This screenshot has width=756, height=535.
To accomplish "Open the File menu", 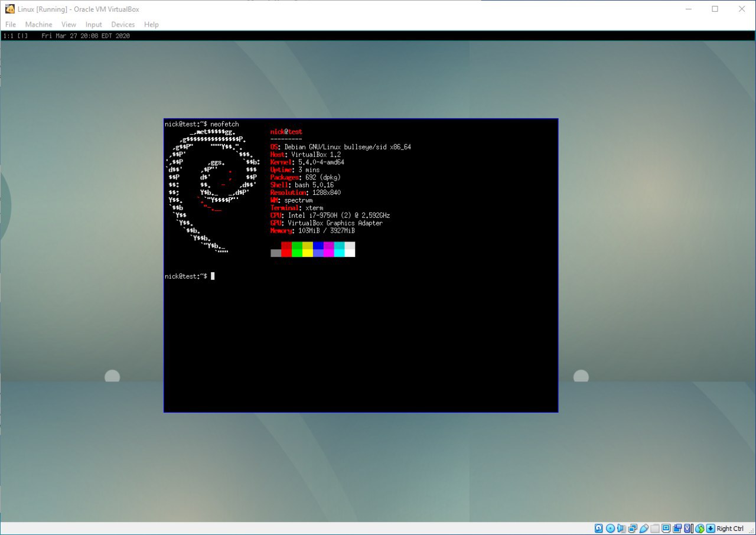I will tap(11, 24).
